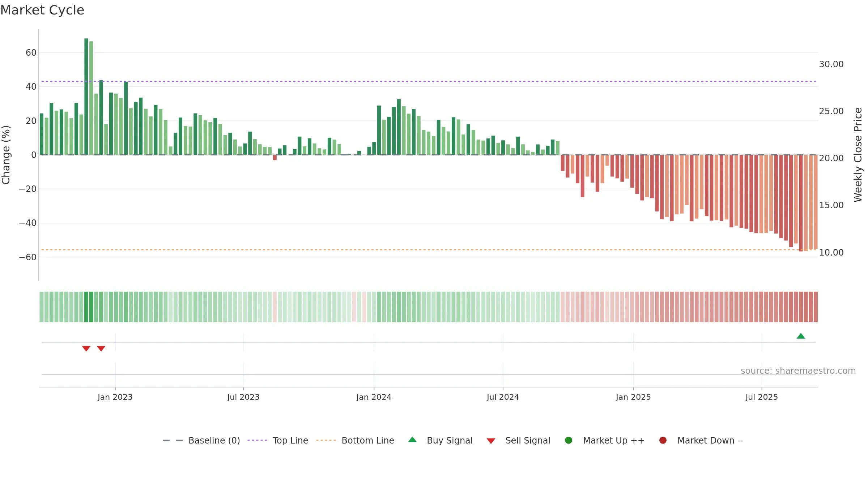Click the 20 tick on left axis
This screenshot has width=868, height=488.
tap(31, 121)
